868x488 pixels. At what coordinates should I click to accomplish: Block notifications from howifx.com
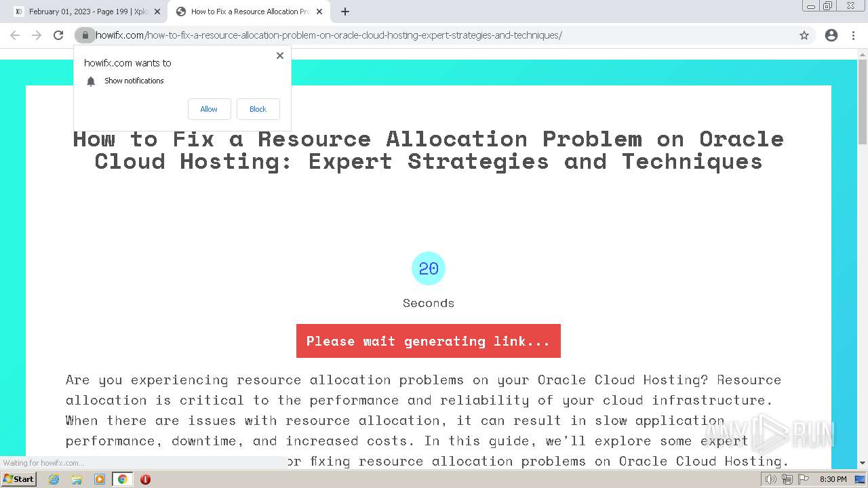click(258, 109)
